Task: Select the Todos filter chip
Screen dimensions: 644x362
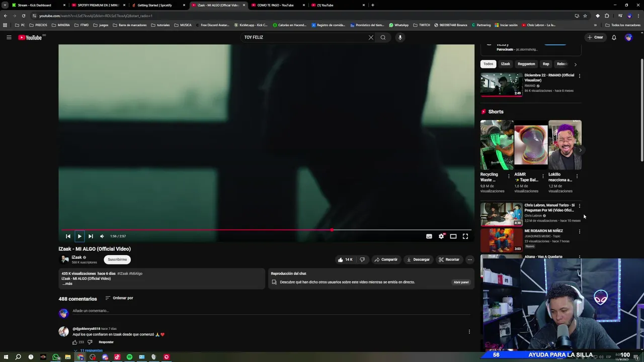Action: point(489,64)
